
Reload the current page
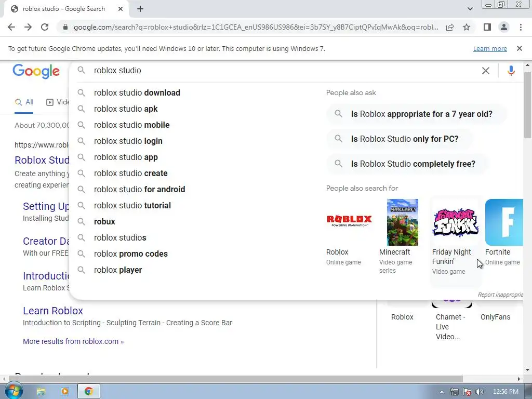click(x=45, y=27)
